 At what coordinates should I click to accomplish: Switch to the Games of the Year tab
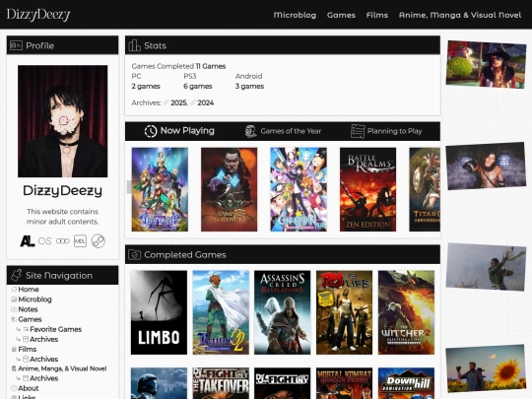click(x=283, y=131)
